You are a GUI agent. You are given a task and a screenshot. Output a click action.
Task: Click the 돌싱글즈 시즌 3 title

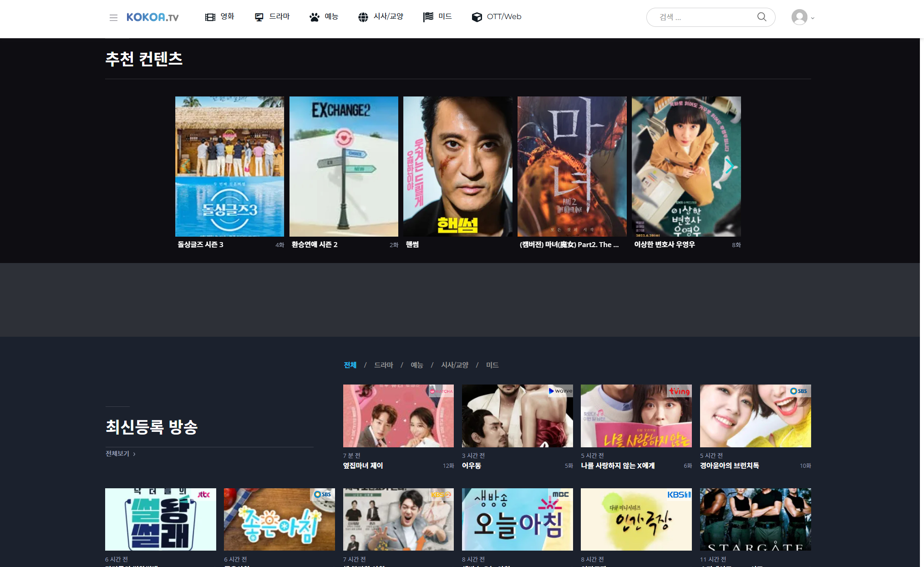(200, 244)
